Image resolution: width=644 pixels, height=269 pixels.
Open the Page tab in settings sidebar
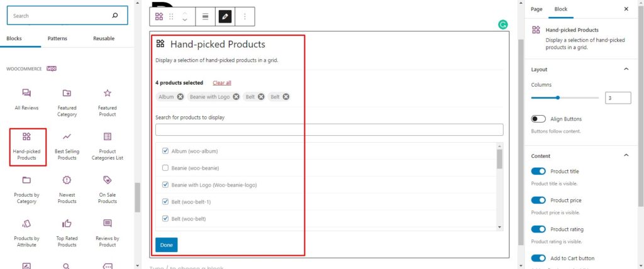coord(536,9)
